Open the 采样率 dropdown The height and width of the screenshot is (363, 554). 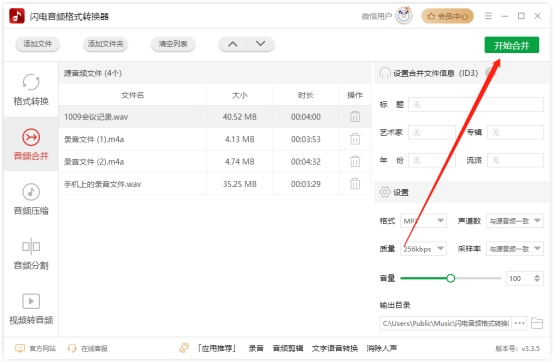pos(515,249)
